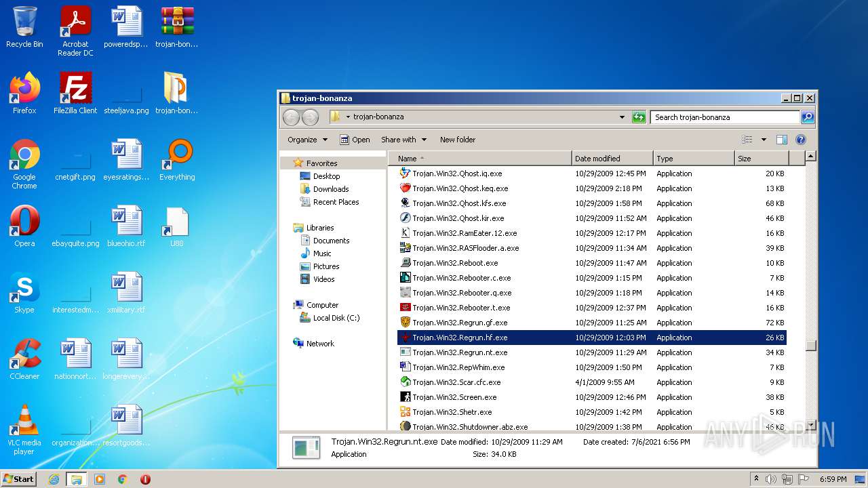Select Trojan.Win32.Scar.cfc.exe file
This screenshot has width=868, height=488.
(x=591, y=382)
